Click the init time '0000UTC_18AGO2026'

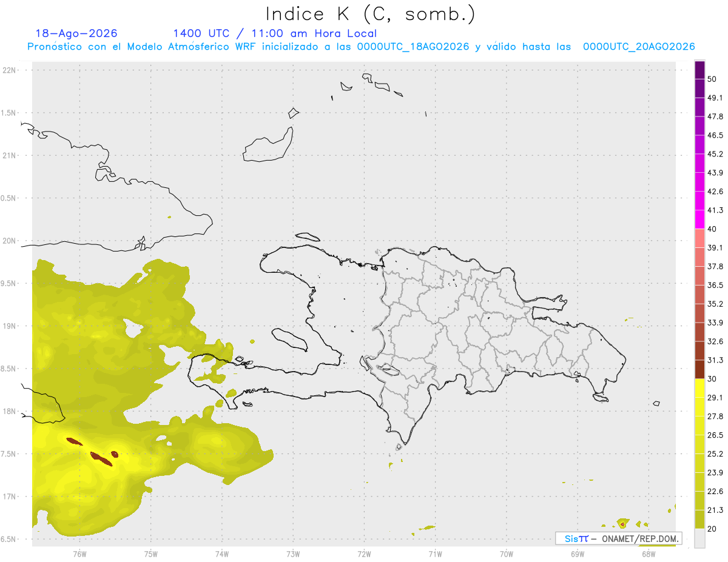click(x=413, y=47)
